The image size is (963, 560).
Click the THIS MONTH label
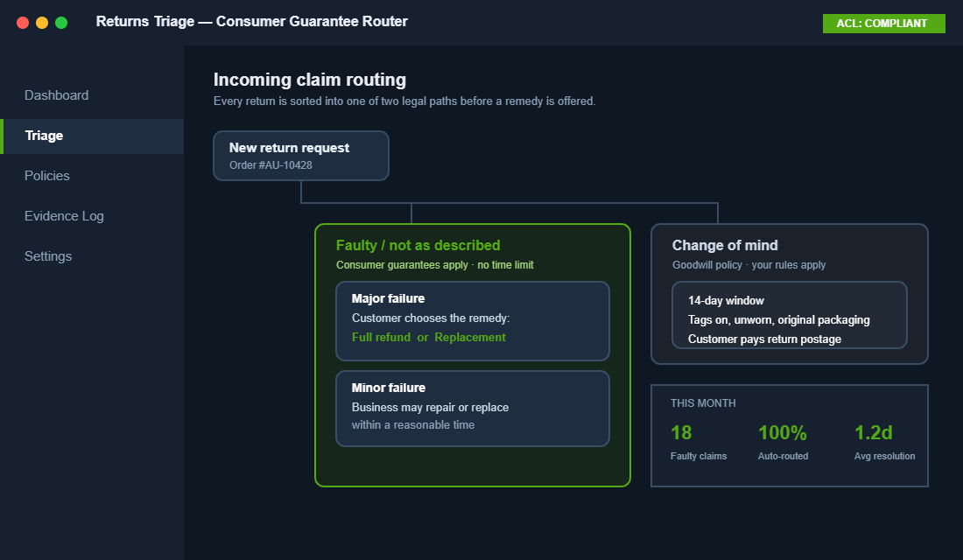[703, 403]
